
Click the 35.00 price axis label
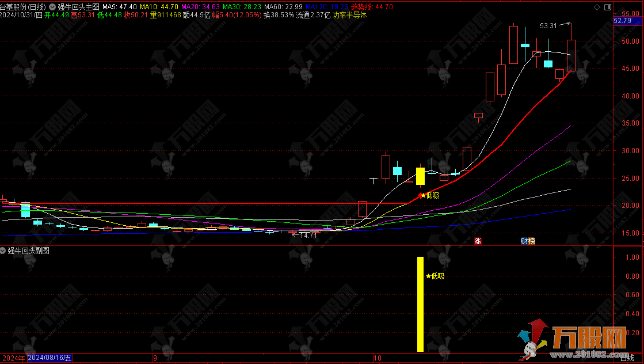(x=630, y=123)
